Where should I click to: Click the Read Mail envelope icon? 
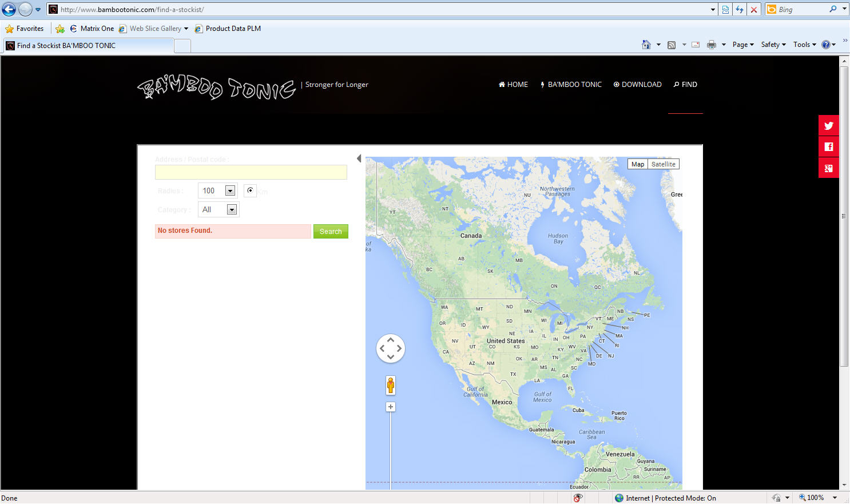(x=696, y=45)
